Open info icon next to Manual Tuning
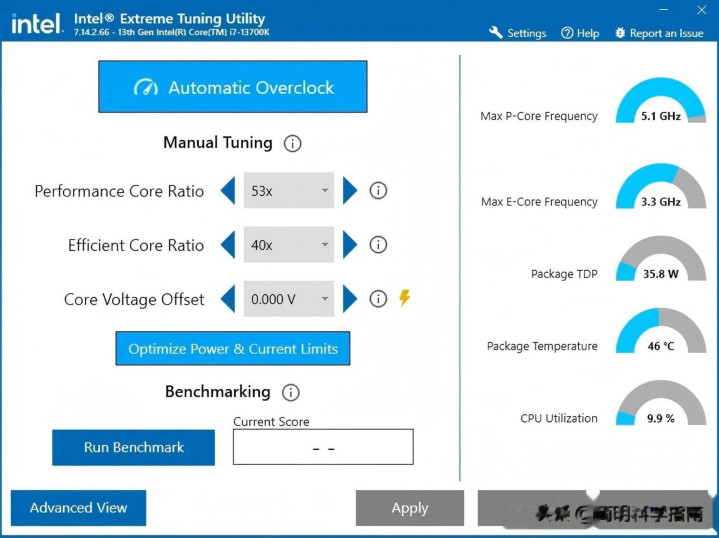Viewport: 719px width, 538px height. pyautogui.click(x=292, y=144)
